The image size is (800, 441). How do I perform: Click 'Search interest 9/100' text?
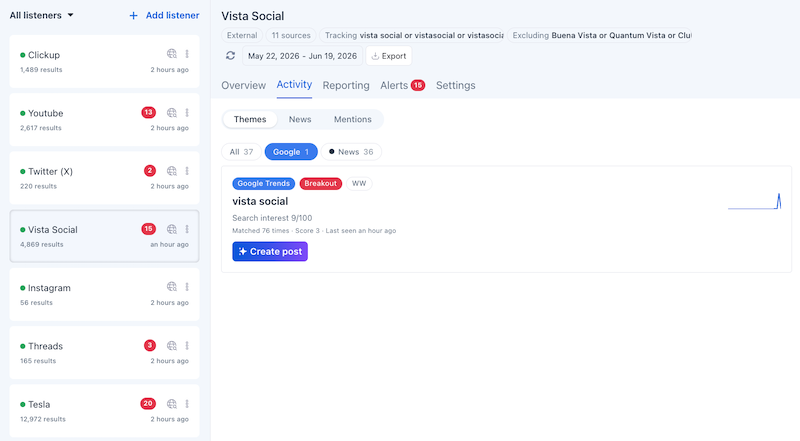[x=272, y=218]
